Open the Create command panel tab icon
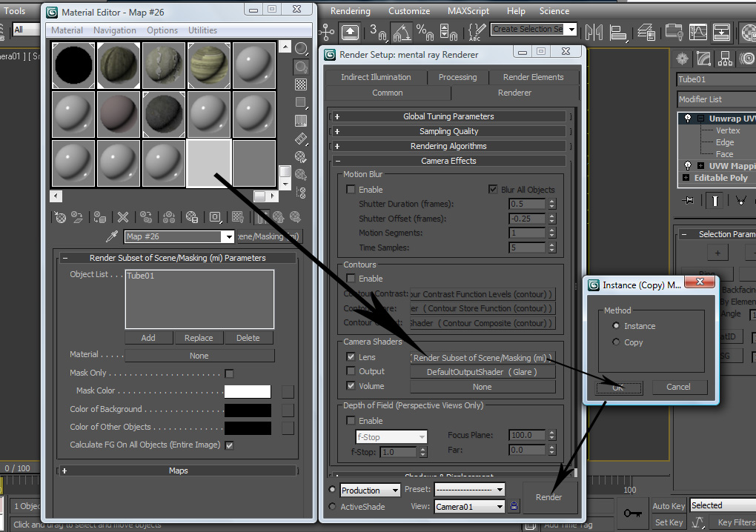Viewport: 756px width, 532px height. pyautogui.click(x=682, y=59)
